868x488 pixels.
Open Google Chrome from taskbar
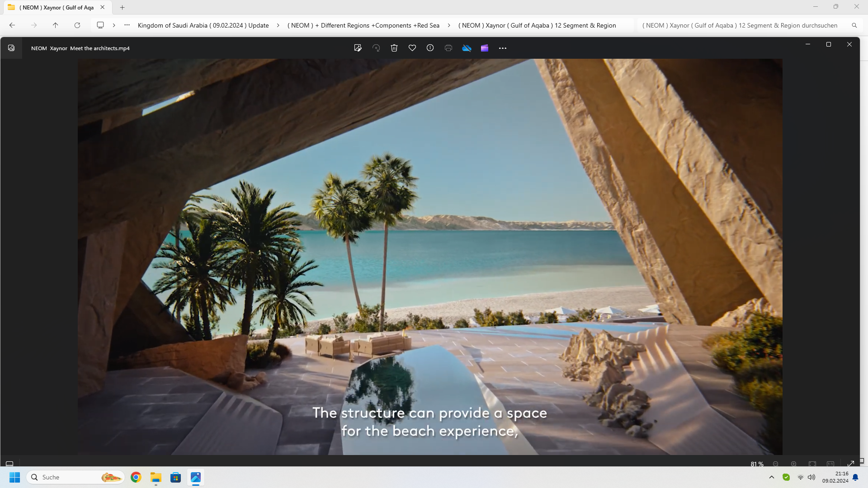click(x=136, y=477)
